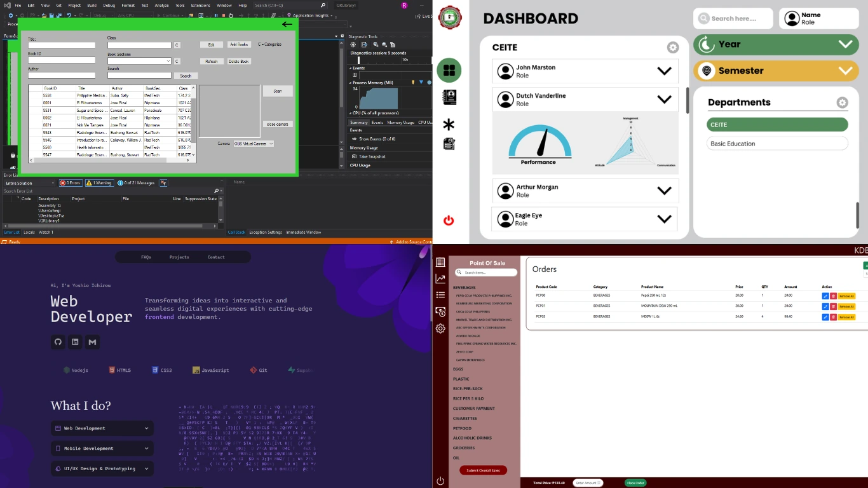Open the Dashboard grid icon in sidebar
The image size is (868, 488).
449,71
